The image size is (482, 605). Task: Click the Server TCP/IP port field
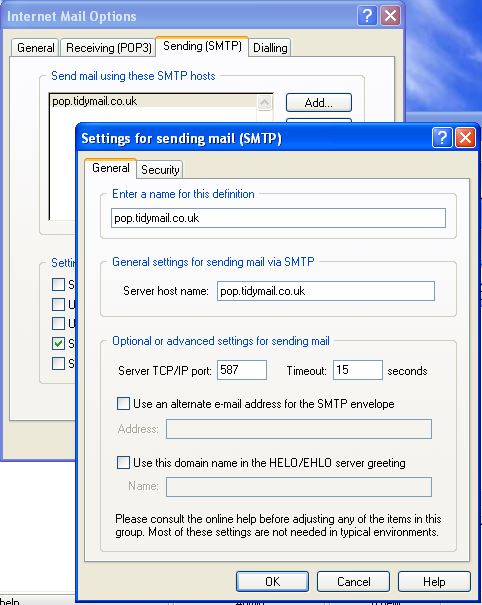click(242, 370)
